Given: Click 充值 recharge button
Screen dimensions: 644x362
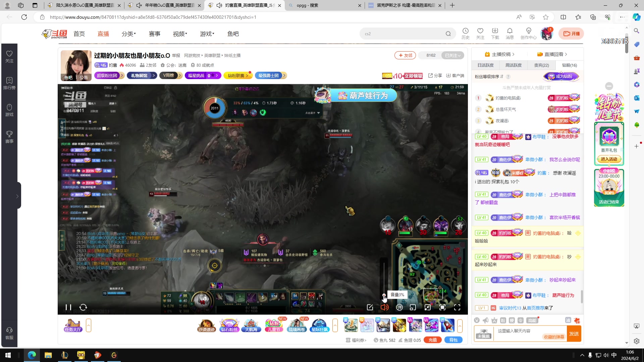Looking at the screenshot, I should [433, 340].
